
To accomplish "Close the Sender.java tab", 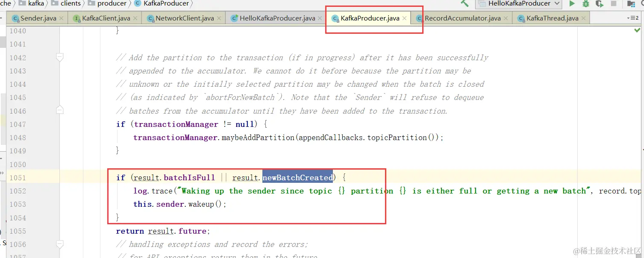I will tap(61, 18).
